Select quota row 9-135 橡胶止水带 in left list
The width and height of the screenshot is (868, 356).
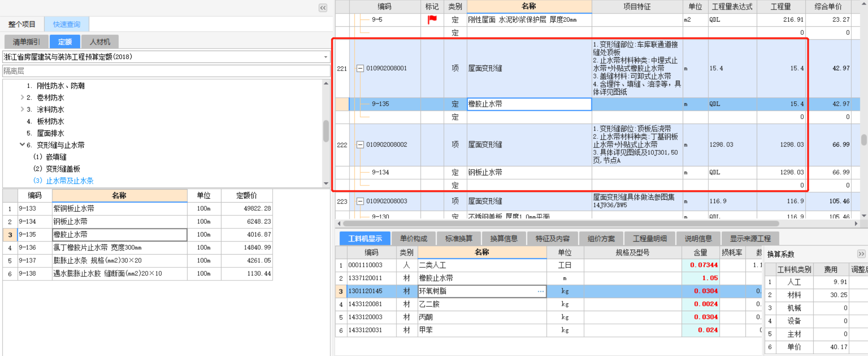coord(137,235)
